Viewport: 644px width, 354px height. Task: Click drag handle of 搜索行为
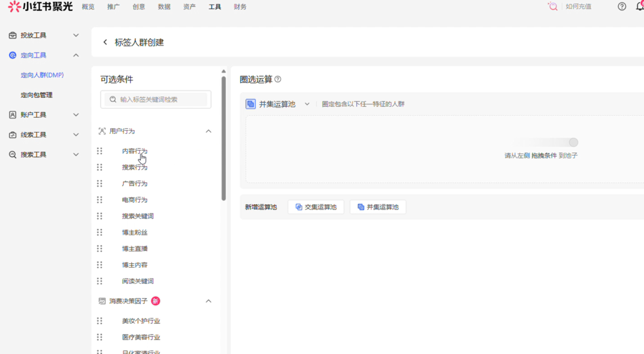tap(99, 167)
